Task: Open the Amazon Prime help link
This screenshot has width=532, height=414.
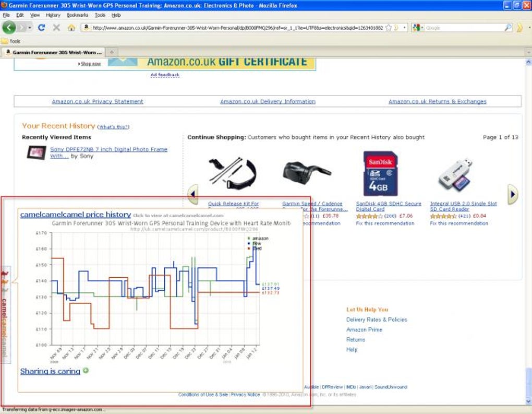Action: click(364, 329)
